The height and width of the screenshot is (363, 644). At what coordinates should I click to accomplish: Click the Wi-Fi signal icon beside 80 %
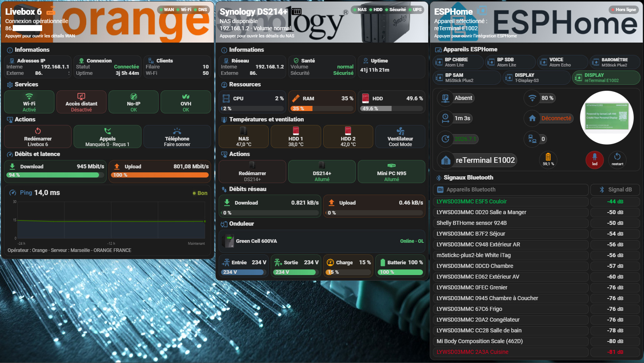coord(532,98)
